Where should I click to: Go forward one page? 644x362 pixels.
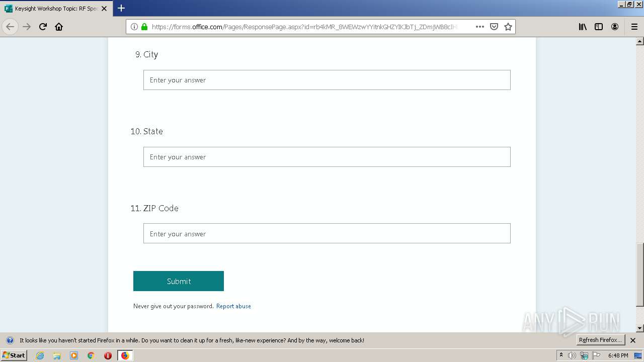point(27,27)
